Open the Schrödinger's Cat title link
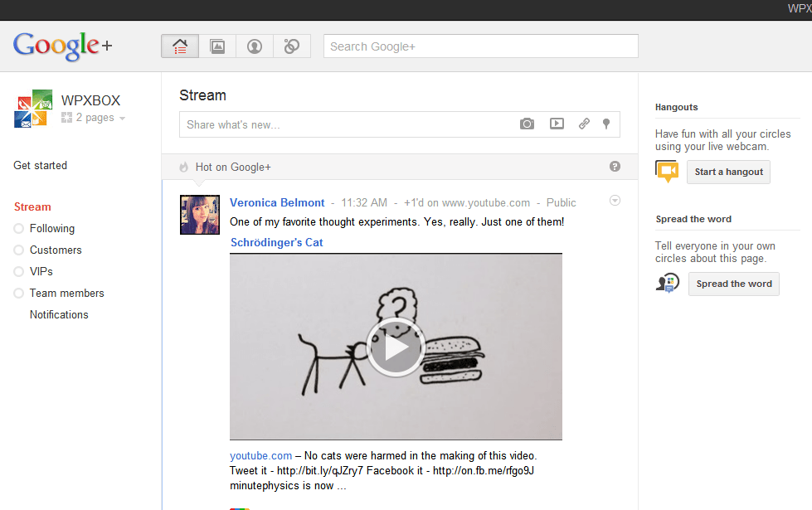 point(276,242)
